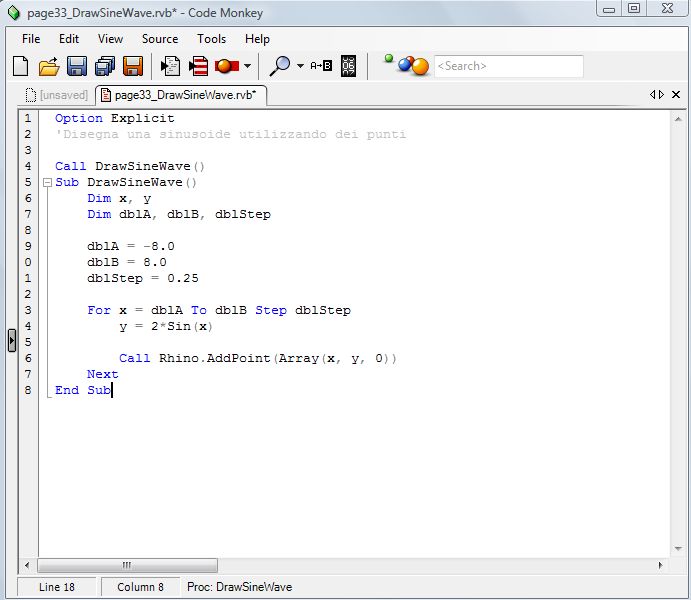This screenshot has height=600, width=691.
Task: Click the 'Next' keyword line
Action: pos(103,374)
